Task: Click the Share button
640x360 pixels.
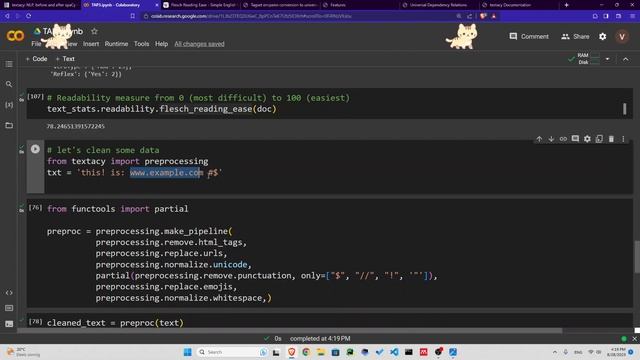Action: tap(575, 36)
